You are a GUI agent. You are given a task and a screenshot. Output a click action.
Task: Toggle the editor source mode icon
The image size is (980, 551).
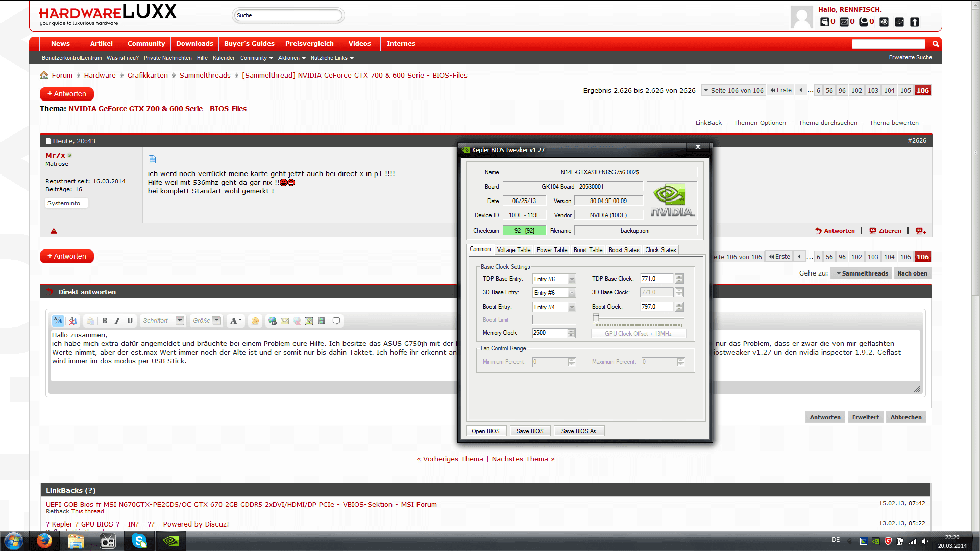(x=58, y=321)
